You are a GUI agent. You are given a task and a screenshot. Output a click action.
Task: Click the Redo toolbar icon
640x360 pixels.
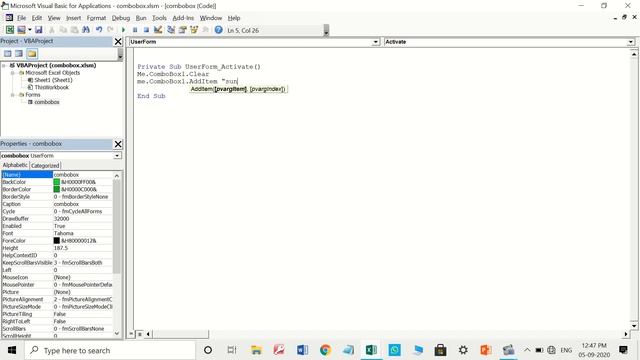(x=110, y=30)
